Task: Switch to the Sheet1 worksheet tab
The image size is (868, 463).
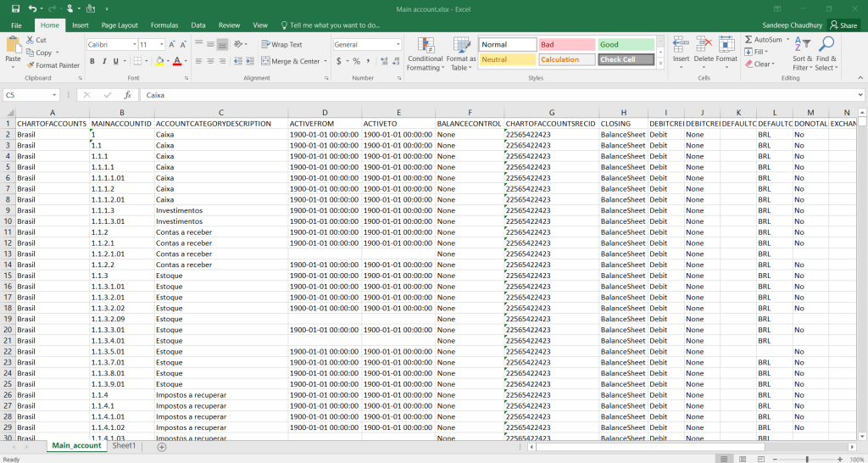Action: (x=124, y=446)
